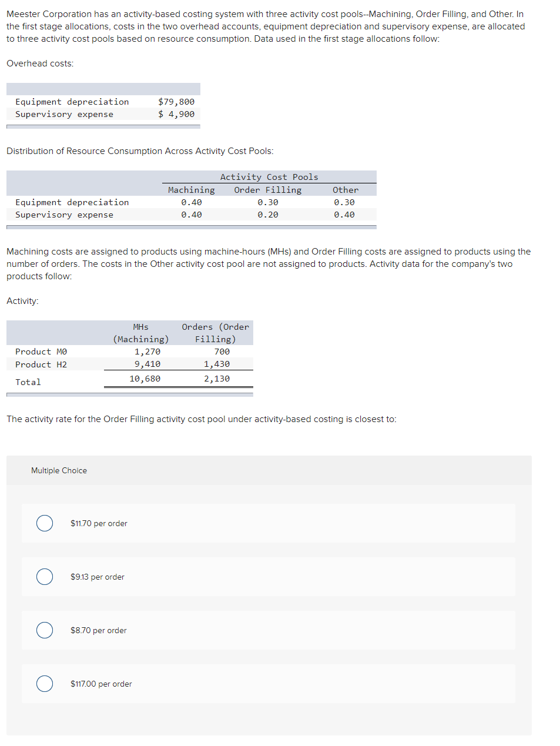The image size is (560, 746).
Task: Select the radio button for $11.70 per order
Action: 44,523
